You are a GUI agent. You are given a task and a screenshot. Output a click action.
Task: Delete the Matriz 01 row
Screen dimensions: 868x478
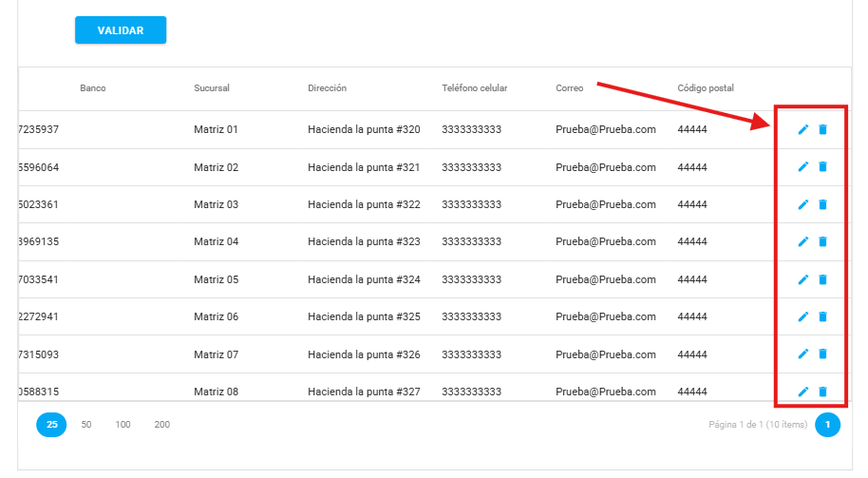coord(822,129)
